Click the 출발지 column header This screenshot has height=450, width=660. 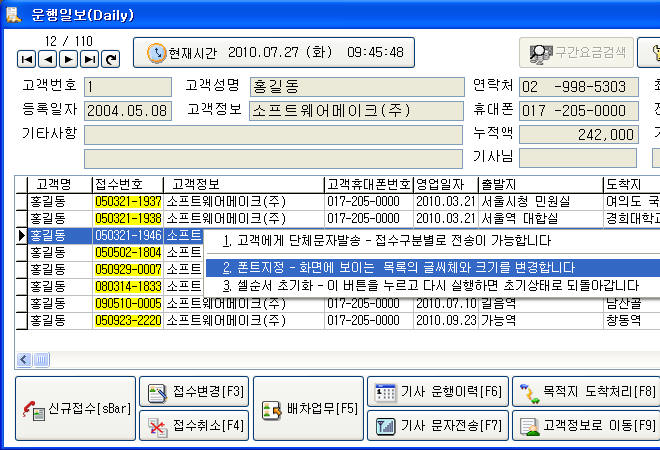(540, 184)
